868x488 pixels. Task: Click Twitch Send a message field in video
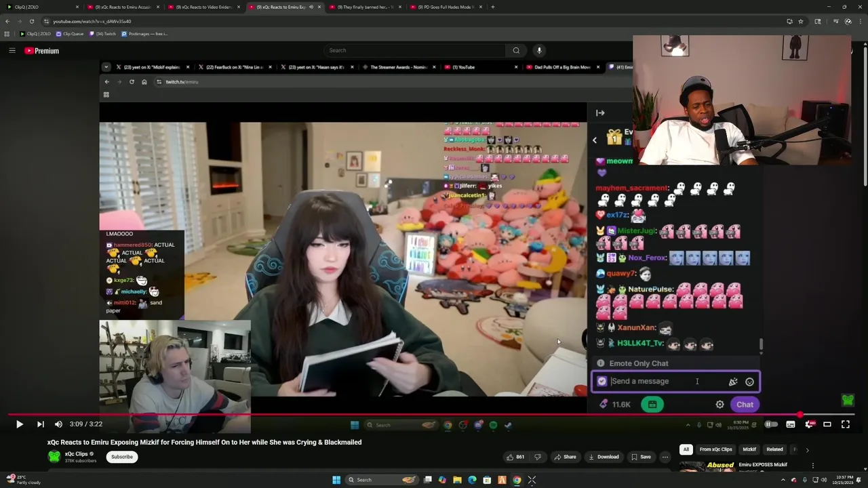pyautogui.click(x=676, y=382)
